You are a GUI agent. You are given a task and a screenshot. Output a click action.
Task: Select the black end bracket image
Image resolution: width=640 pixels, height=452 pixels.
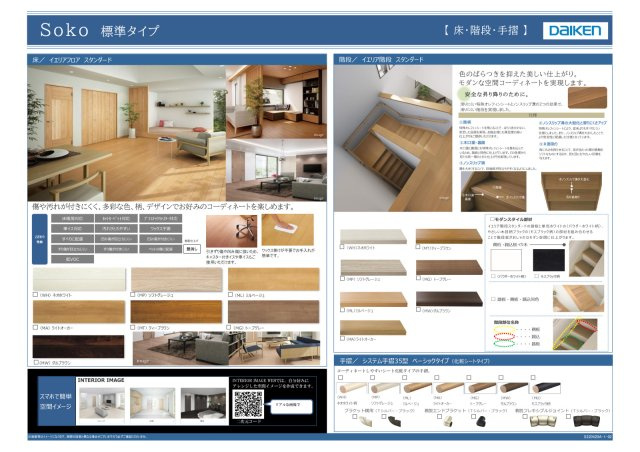click(482, 421)
